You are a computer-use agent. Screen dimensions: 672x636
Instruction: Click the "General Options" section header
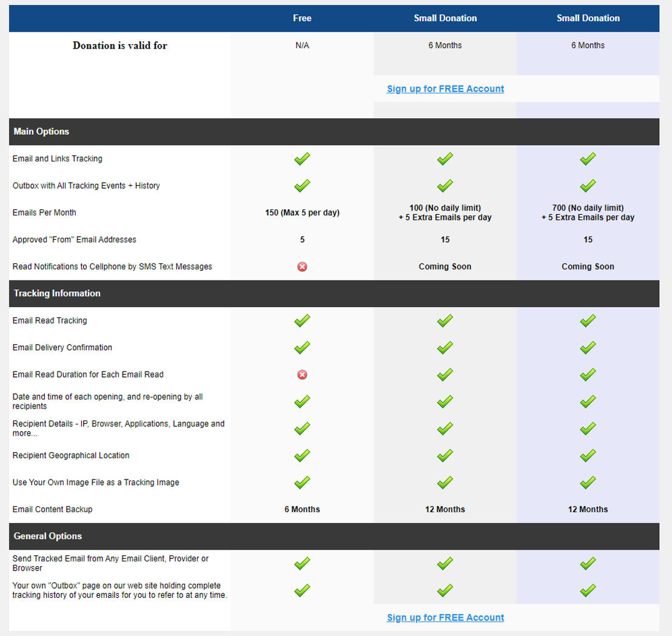coord(47,536)
